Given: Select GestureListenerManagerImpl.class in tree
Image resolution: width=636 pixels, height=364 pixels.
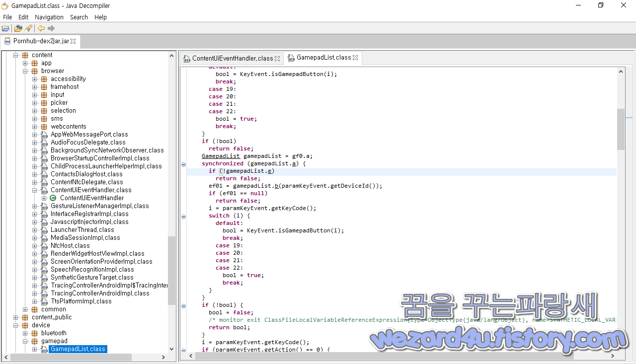Looking at the screenshot, I should (x=99, y=206).
